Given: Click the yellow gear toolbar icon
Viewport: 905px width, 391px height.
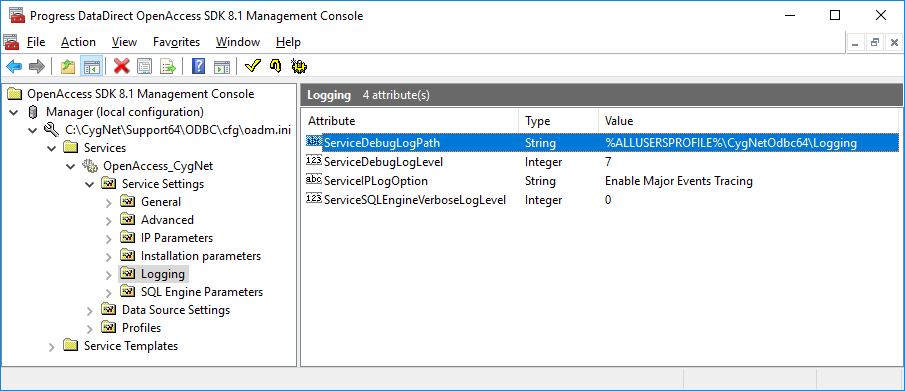Looking at the screenshot, I should point(298,66).
